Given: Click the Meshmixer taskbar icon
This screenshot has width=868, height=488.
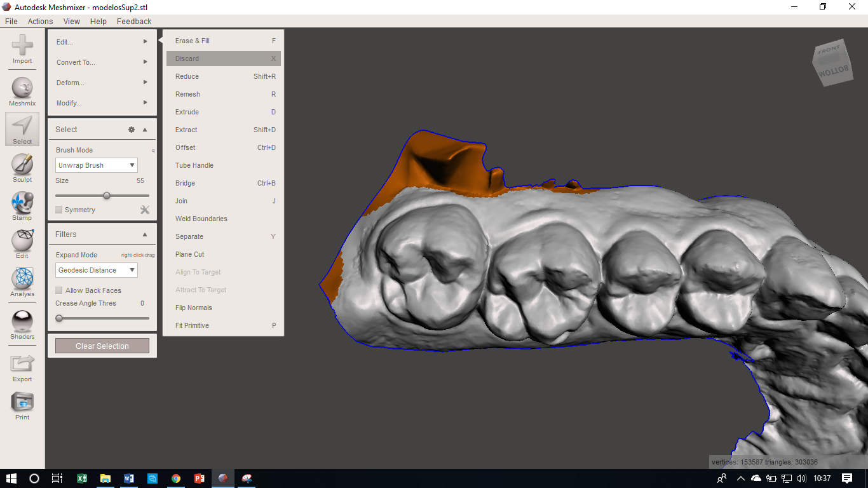Looking at the screenshot, I should point(223,478).
